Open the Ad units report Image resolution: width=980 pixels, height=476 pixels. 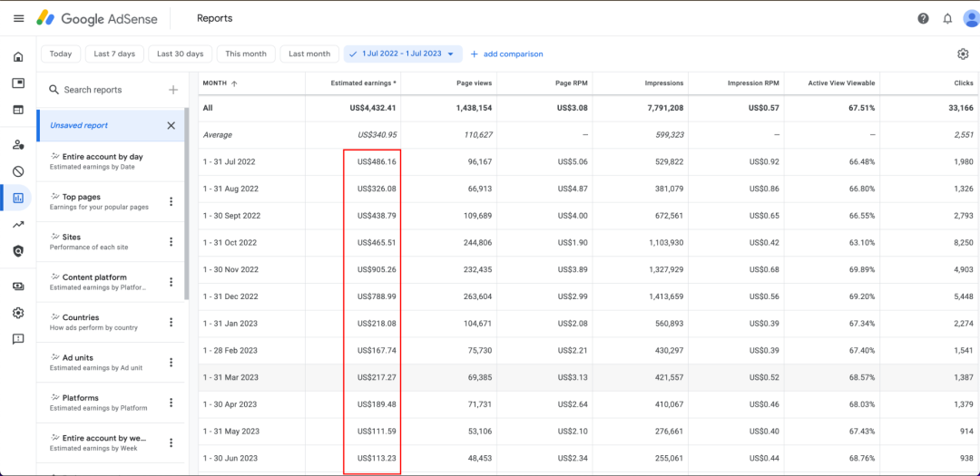click(x=95, y=362)
